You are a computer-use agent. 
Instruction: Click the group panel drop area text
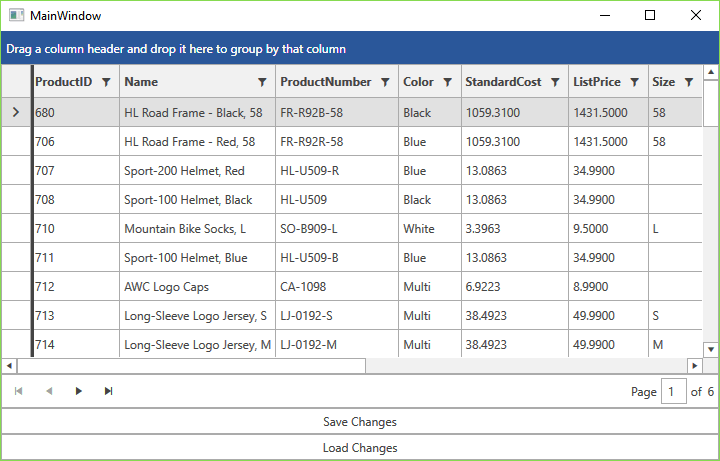pos(176,49)
